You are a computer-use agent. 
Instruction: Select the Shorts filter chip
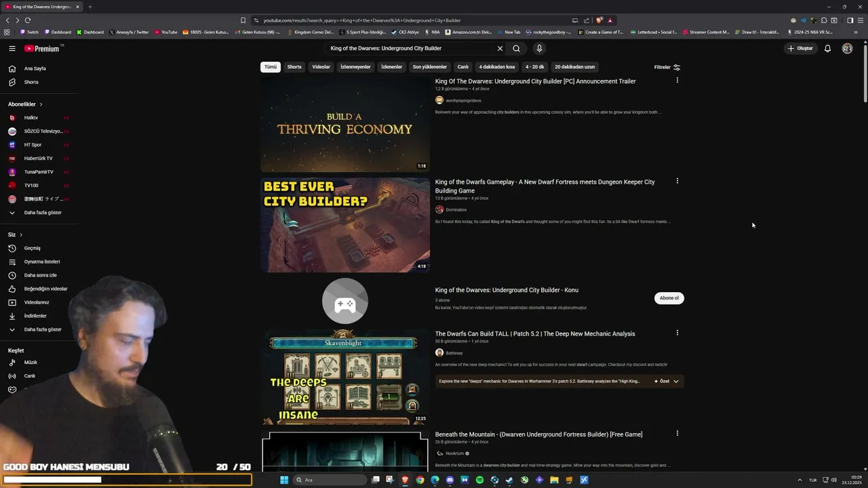tap(294, 67)
